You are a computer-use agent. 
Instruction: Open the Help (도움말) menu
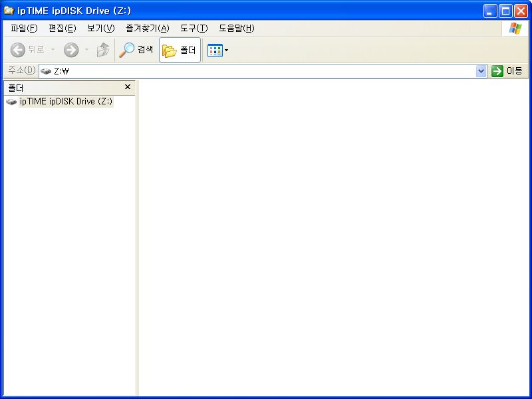click(x=237, y=28)
